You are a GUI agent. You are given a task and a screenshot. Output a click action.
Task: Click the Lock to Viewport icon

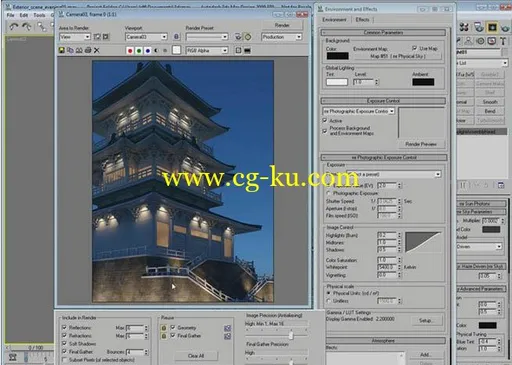pyautogui.click(x=176, y=37)
